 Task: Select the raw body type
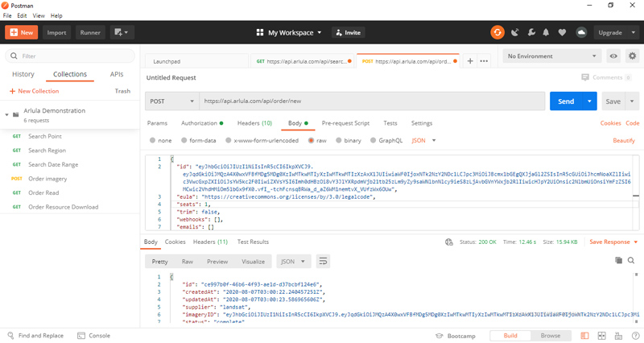click(x=311, y=140)
